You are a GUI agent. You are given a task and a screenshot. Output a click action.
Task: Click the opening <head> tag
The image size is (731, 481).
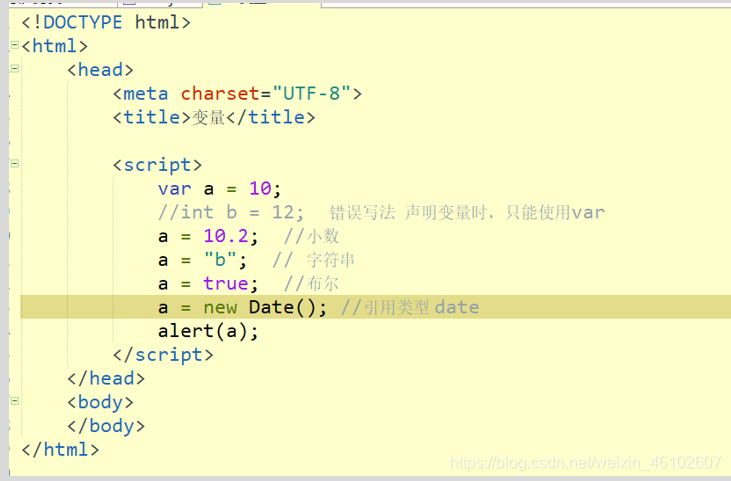point(100,70)
